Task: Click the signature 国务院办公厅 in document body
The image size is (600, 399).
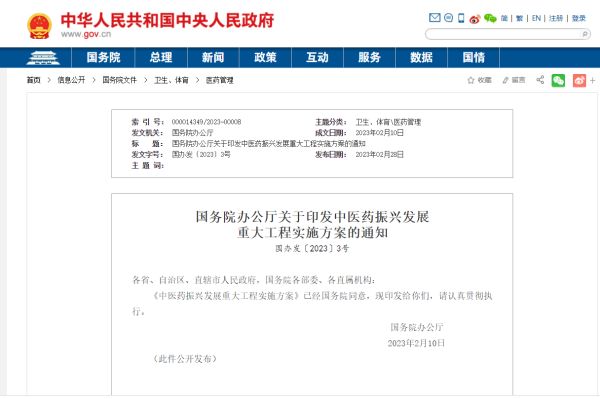Action: click(416, 327)
